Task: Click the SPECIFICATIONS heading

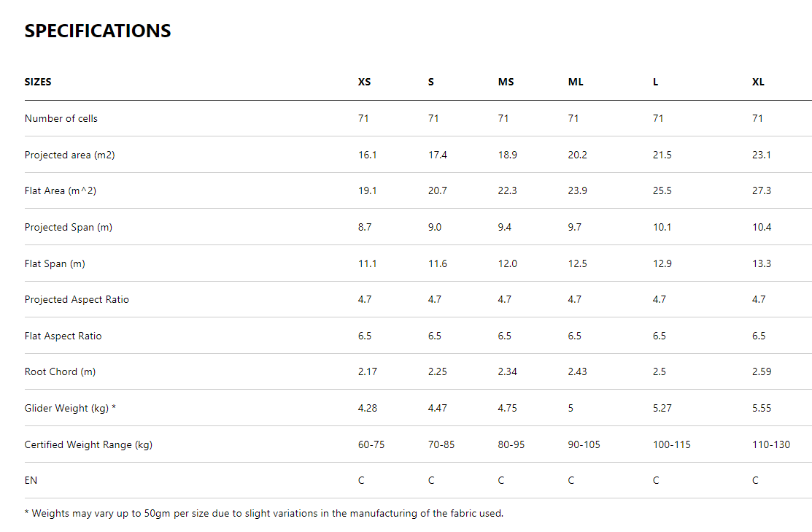Action: click(x=98, y=31)
